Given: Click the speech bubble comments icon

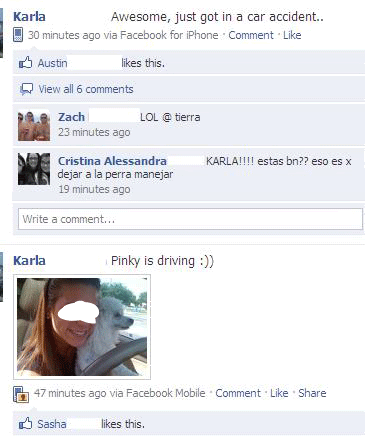Looking at the screenshot, I should pyautogui.click(x=26, y=89).
